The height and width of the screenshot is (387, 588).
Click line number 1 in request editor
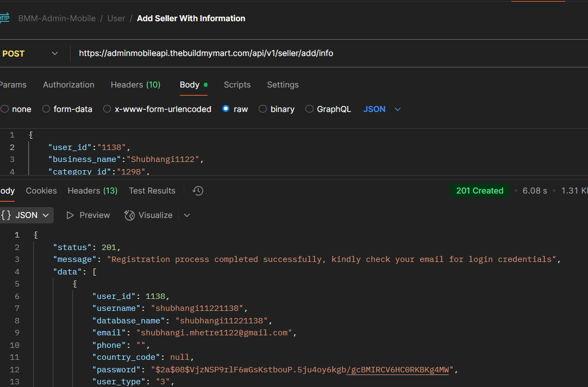click(12, 135)
